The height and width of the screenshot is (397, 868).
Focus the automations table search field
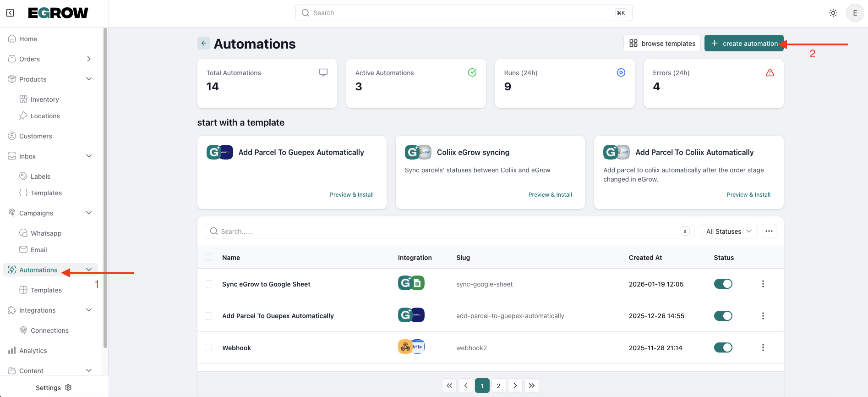[x=449, y=231]
